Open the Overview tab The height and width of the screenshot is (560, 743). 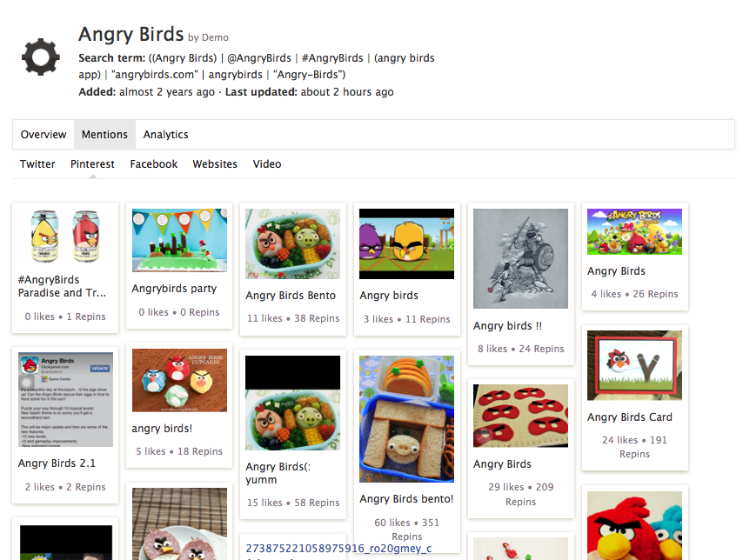44,135
